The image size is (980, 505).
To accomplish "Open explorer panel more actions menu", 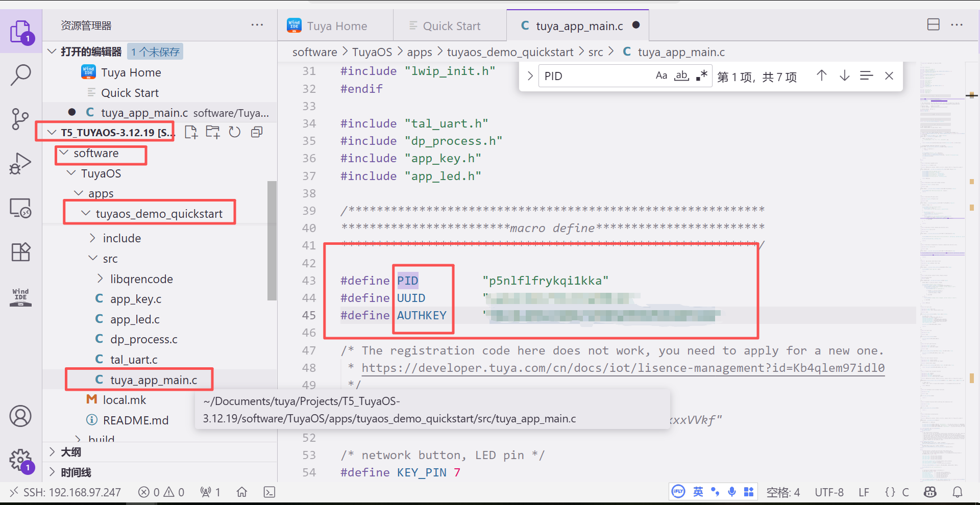I will pyautogui.click(x=257, y=25).
